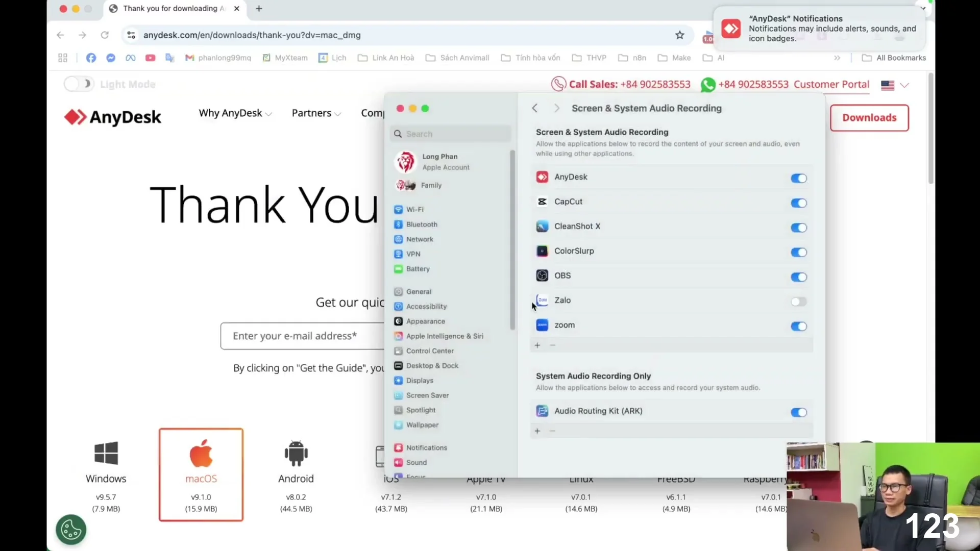Open site information icon in address bar
Screen dimensions: 980x551
coord(131,35)
